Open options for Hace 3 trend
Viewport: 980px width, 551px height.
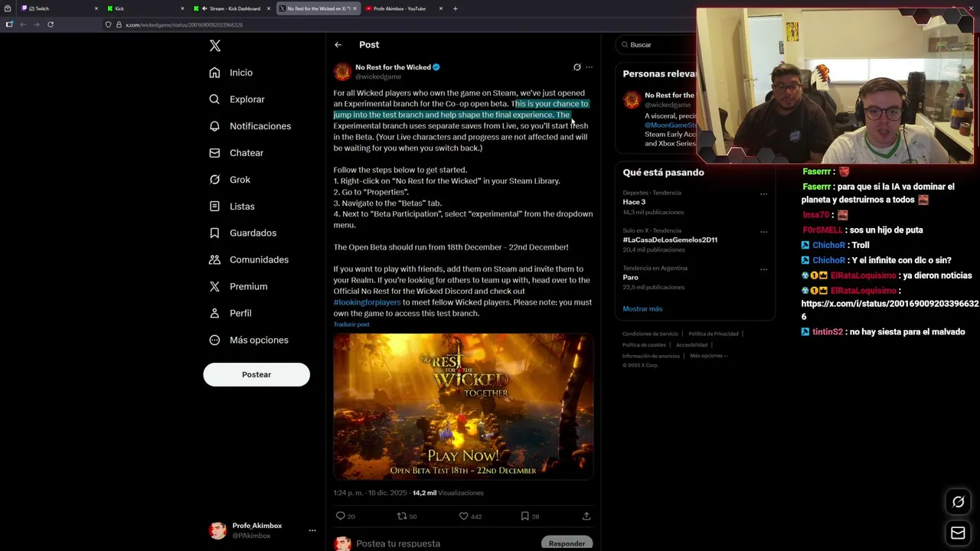(763, 194)
